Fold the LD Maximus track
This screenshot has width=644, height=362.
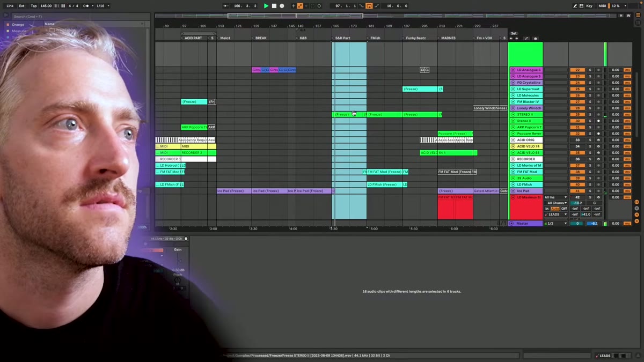513,197
